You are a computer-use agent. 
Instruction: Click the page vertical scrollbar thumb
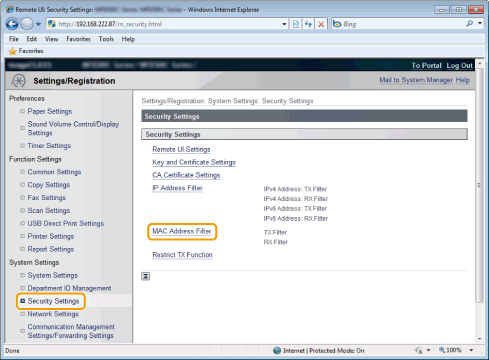pos(479,185)
